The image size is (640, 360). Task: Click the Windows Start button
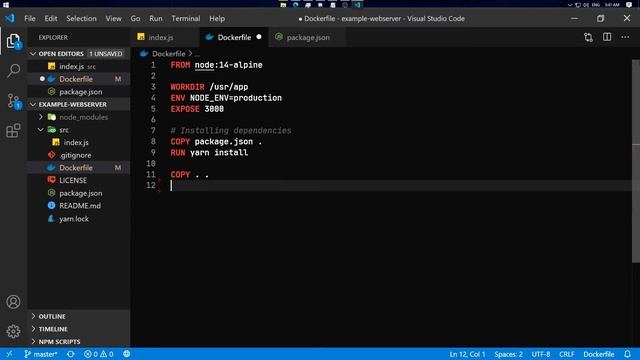6,4
